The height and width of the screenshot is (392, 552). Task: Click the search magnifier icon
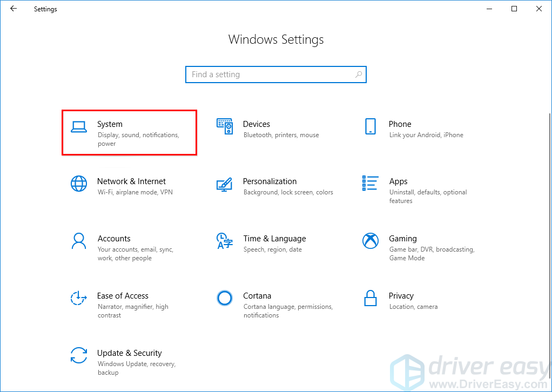pos(359,75)
